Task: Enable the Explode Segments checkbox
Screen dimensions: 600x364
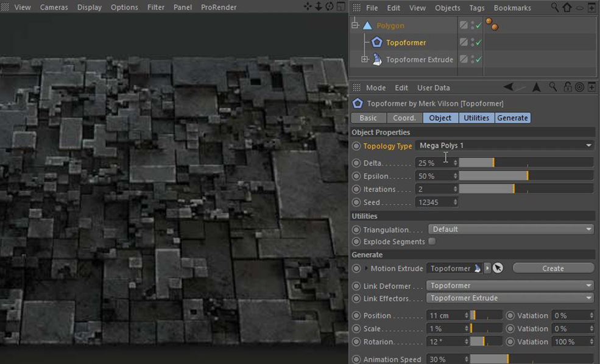Action: coord(432,241)
